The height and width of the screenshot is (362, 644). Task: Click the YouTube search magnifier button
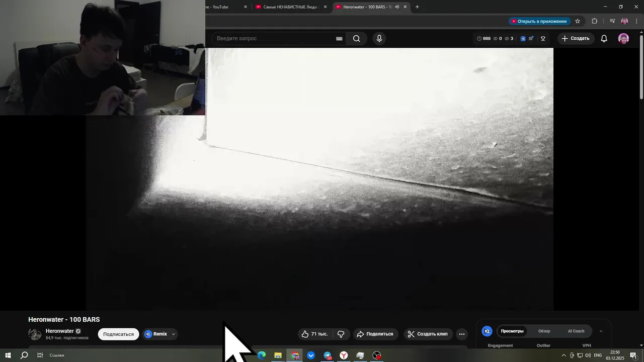click(356, 38)
